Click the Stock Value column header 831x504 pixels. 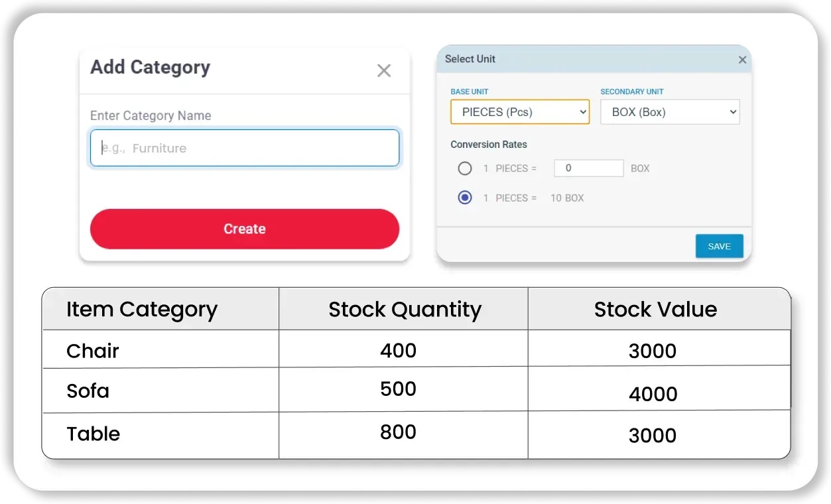[x=655, y=309]
